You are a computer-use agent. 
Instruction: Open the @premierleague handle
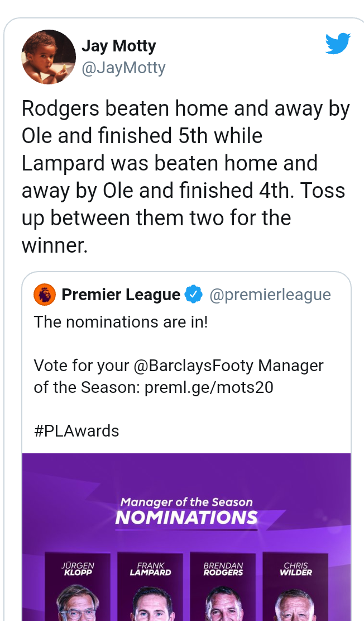point(270,295)
